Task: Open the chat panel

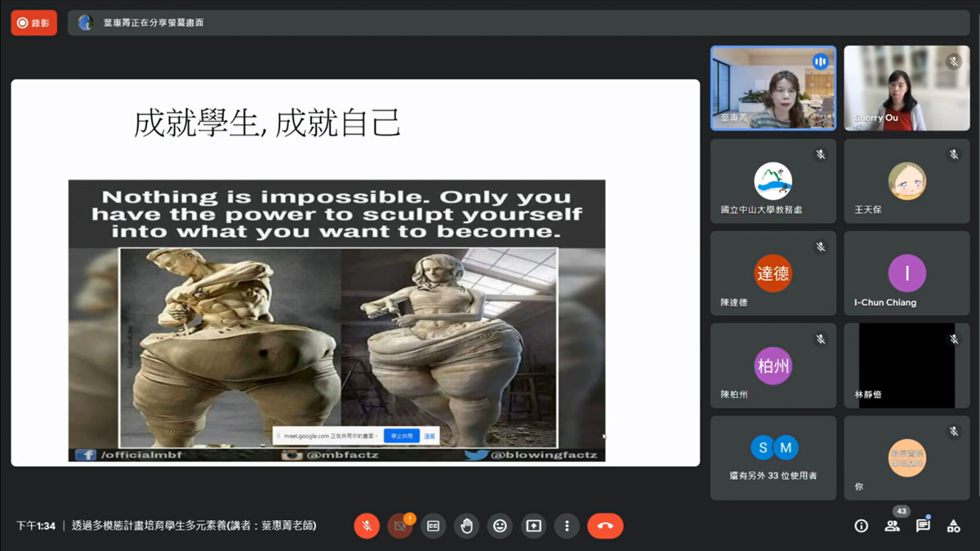Action: pyautogui.click(x=923, y=526)
